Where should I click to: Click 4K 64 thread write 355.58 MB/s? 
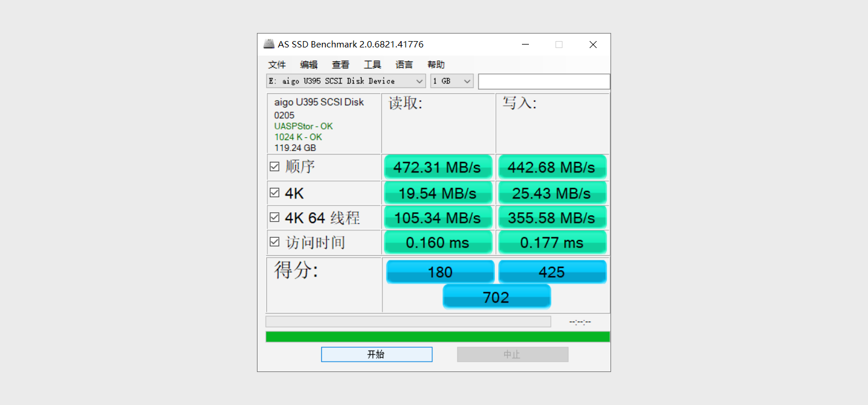pyautogui.click(x=552, y=218)
